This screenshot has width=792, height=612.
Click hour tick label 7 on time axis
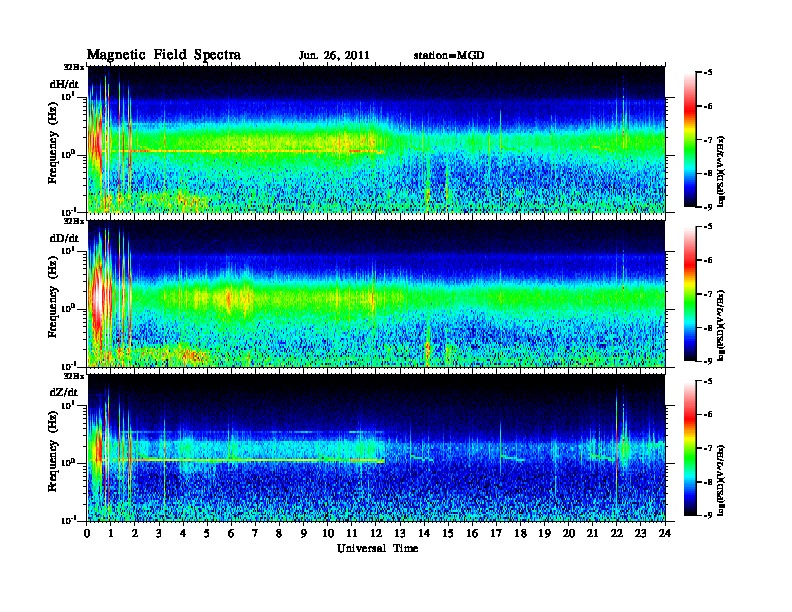(255, 534)
